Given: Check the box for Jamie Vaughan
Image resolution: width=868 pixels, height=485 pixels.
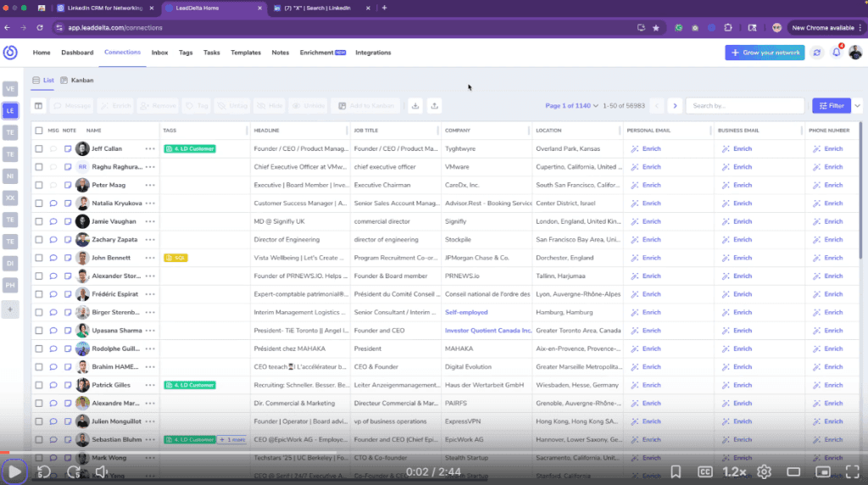Looking at the screenshot, I should 39,221.
